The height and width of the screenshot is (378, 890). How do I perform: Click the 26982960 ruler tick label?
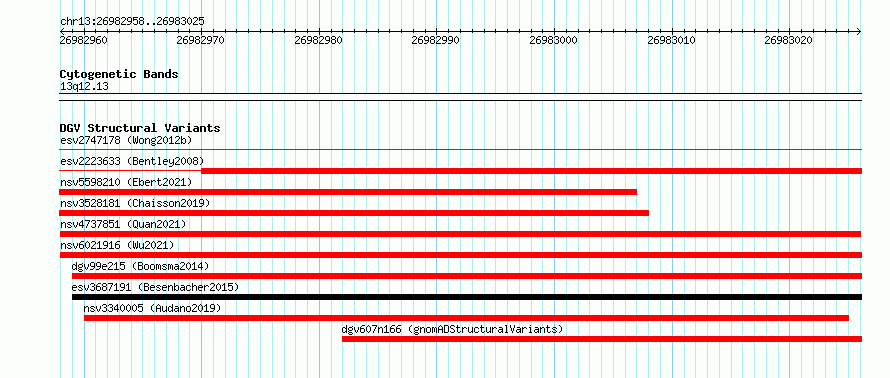(83, 40)
